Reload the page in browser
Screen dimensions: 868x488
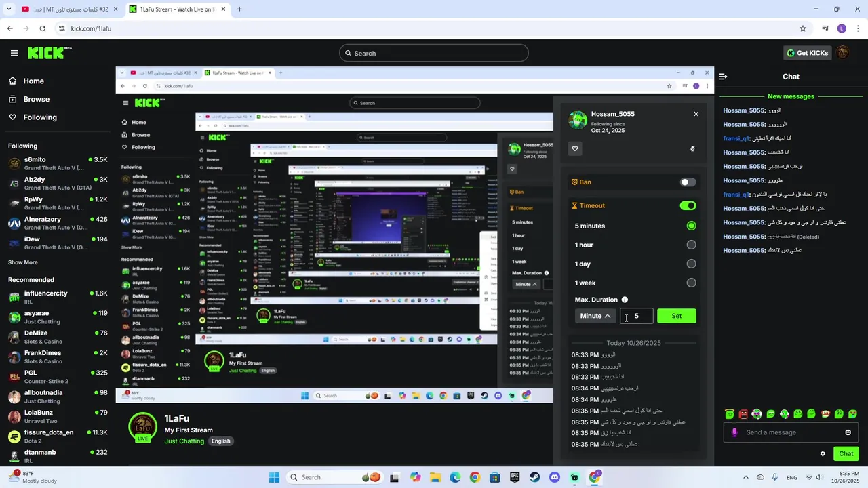42,28
